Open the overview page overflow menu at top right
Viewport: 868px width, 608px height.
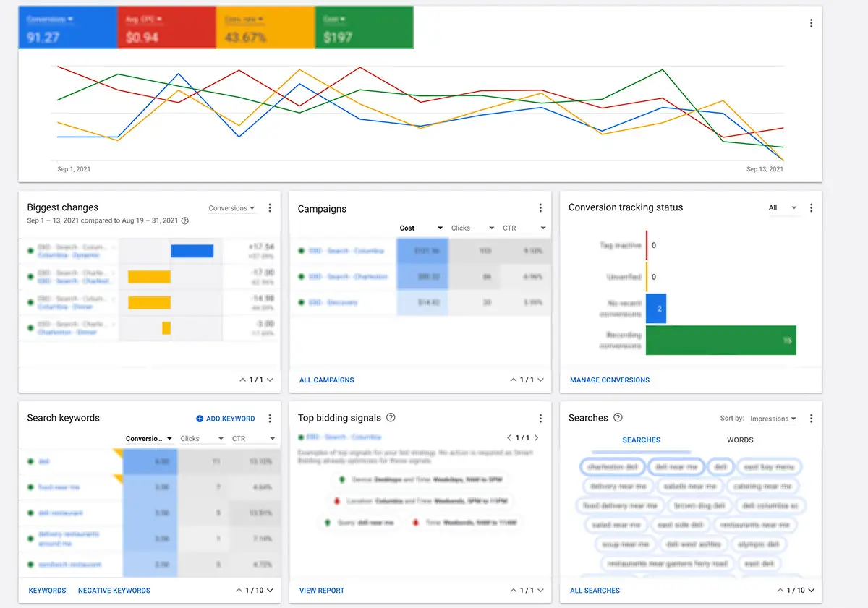point(811,22)
